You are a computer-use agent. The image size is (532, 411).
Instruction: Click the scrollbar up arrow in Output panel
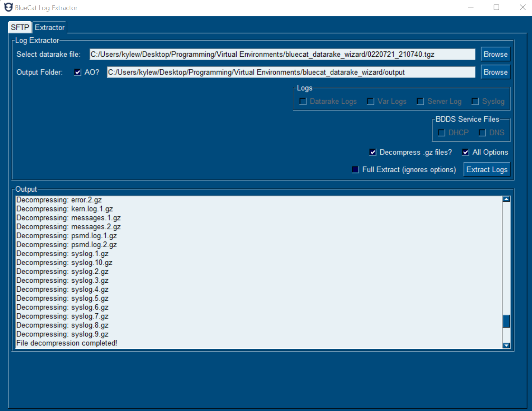(506, 199)
